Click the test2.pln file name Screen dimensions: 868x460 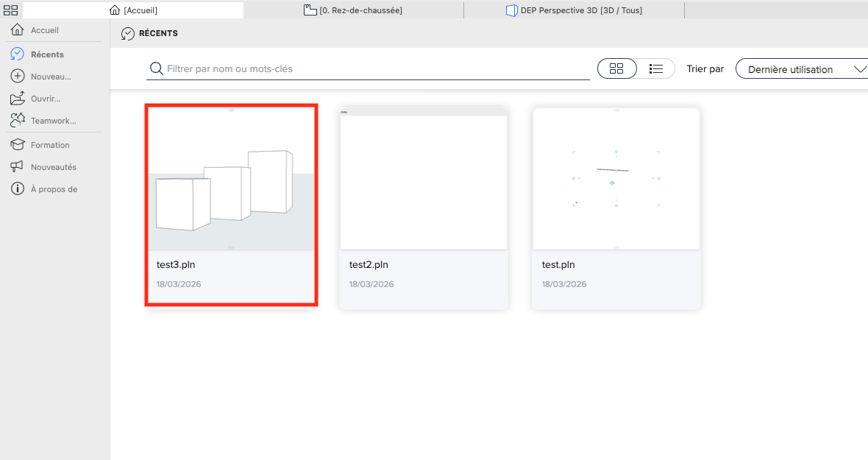(x=368, y=265)
